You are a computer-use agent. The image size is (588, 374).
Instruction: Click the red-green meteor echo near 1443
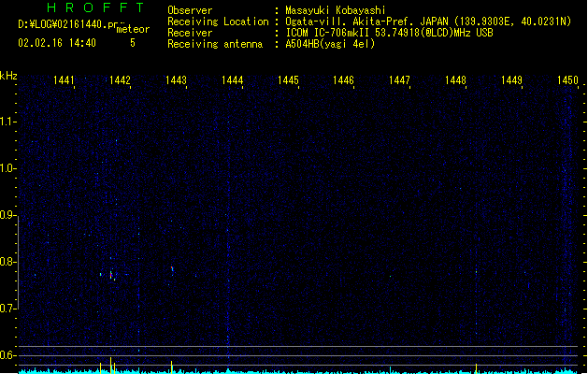[172, 268]
